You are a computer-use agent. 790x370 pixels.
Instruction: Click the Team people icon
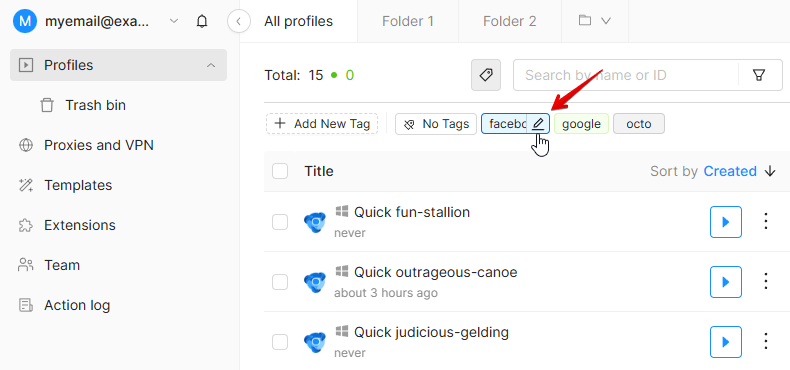point(25,265)
